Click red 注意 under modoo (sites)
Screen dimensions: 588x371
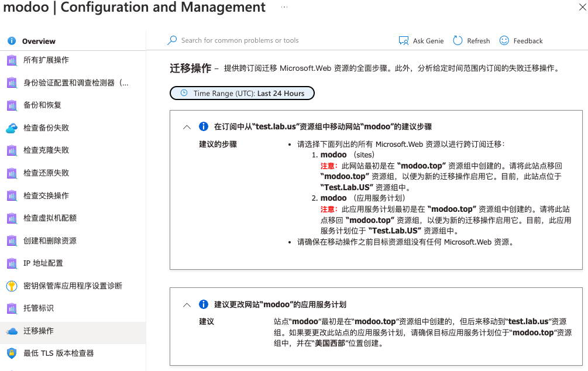pyautogui.click(x=329, y=166)
